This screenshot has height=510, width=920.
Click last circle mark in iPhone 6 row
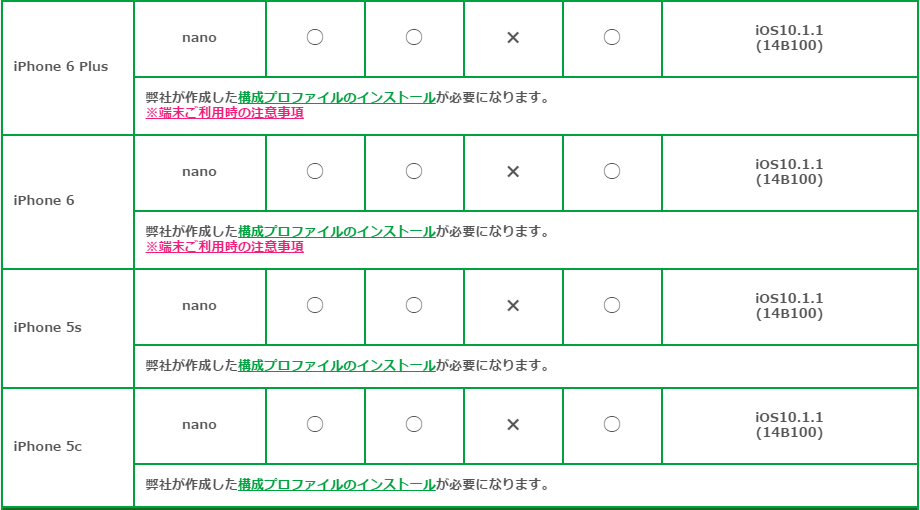612,171
